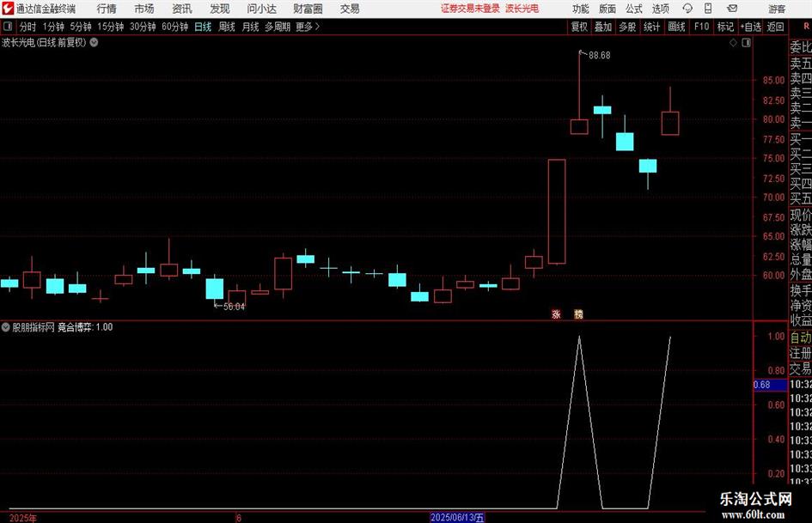Click the 0.68 indicator value marker
The width and height of the screenshot is (812, 523).
[x=770, y=385]
